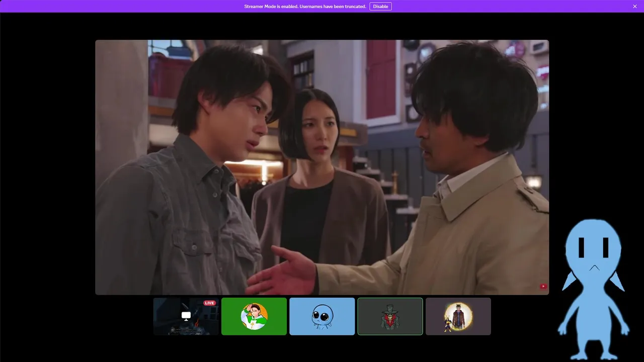Click the monitor icon on the LIVE tile
Viewport: 644px width, 362px height.
coord(186,316)
